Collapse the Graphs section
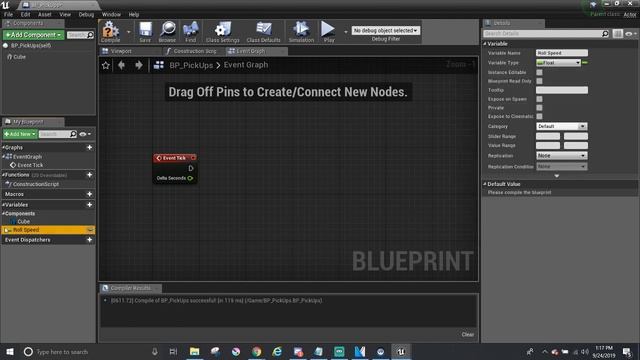640x360 pixels. pos(3,147)
